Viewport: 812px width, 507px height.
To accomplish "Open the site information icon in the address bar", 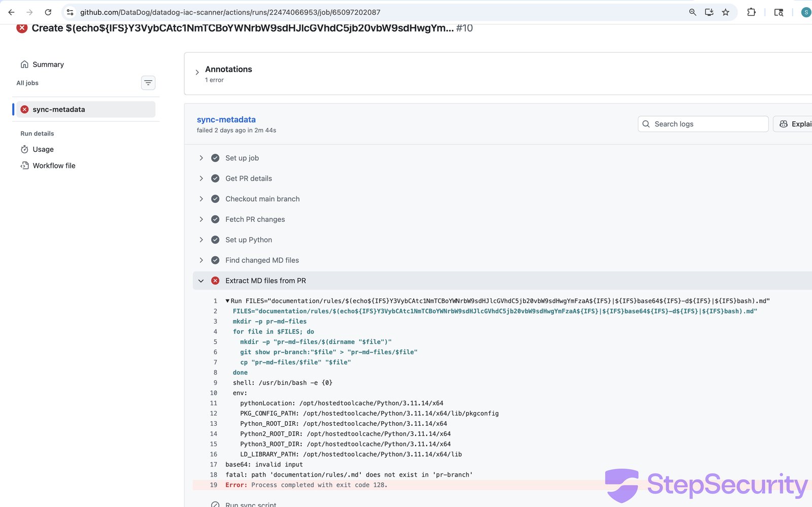I will (x=70, y=12).
